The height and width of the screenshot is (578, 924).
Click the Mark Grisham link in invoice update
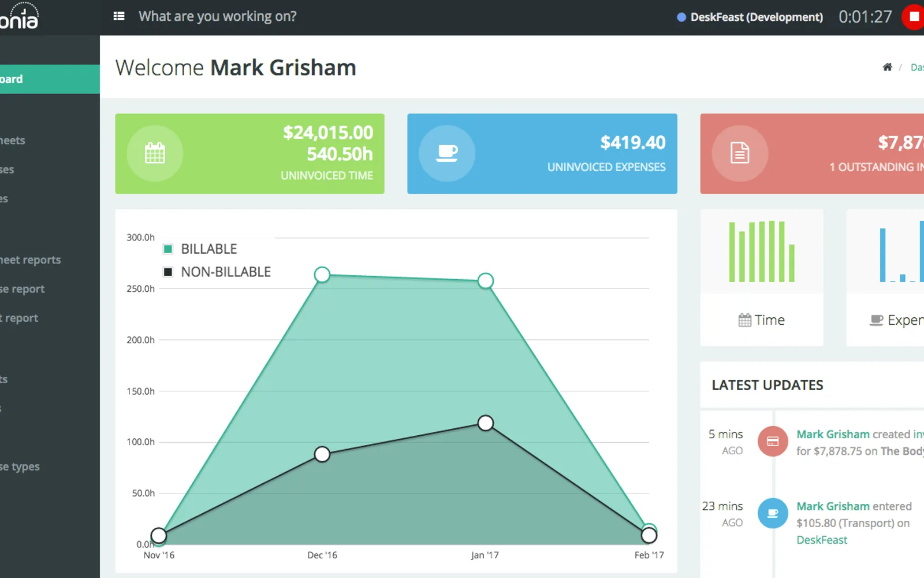(x=833, y=434)
